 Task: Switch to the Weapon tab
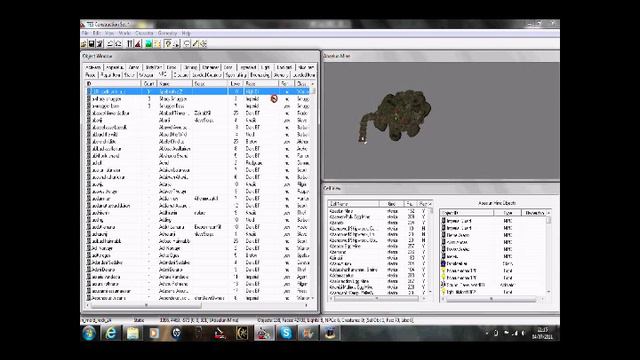click(x=147, y=75)
